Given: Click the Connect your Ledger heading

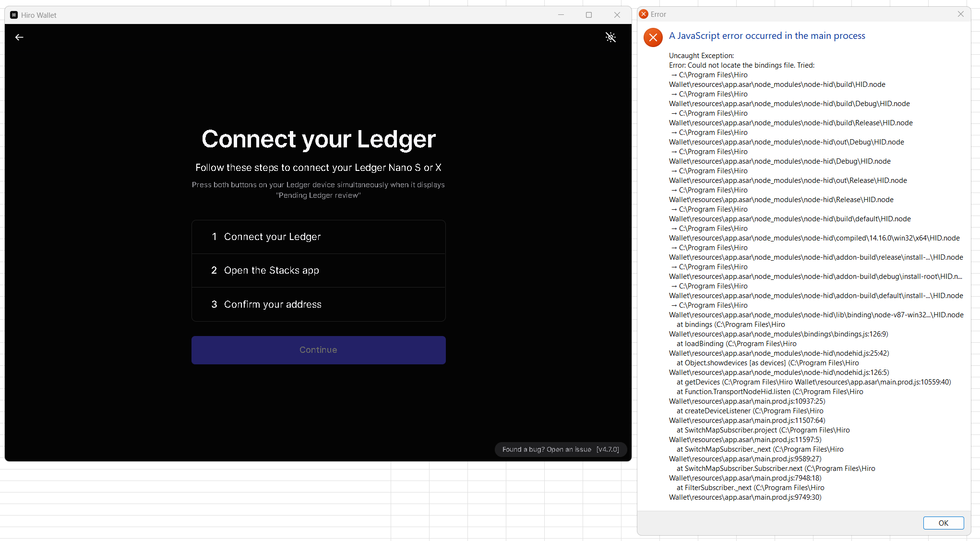Looking at the screenshot, I should click(x=318, y=140).
